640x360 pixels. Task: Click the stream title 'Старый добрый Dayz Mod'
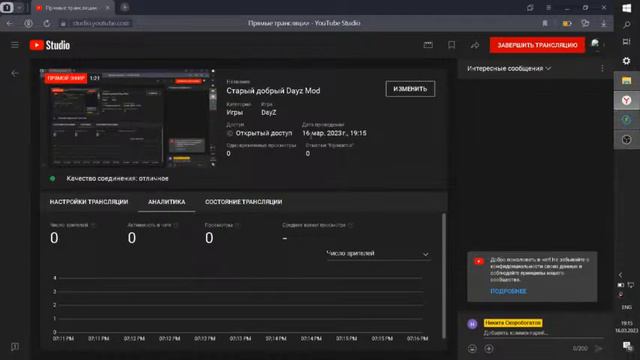click(x=273, y=91)
